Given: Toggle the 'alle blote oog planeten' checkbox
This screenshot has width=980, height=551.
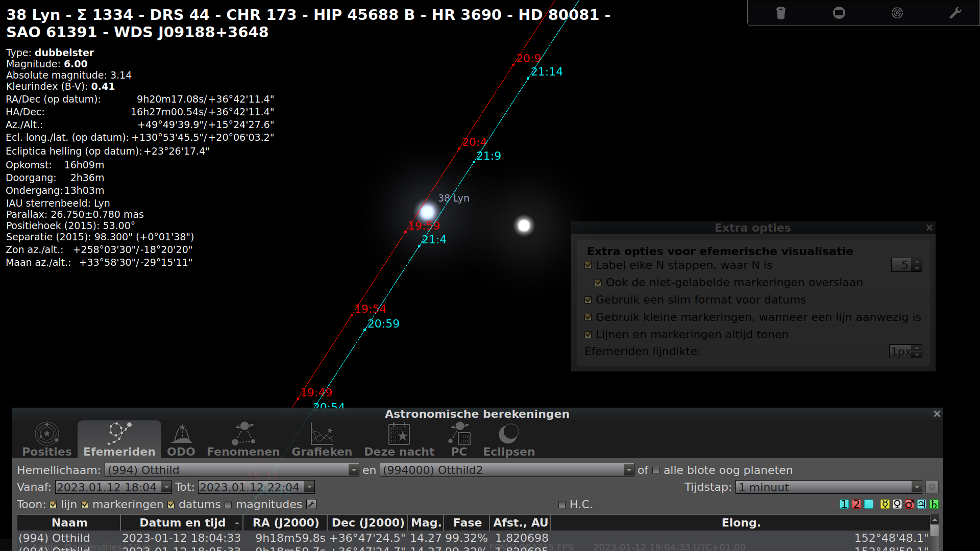Looking at the screenshot, I should coord(656,471).
